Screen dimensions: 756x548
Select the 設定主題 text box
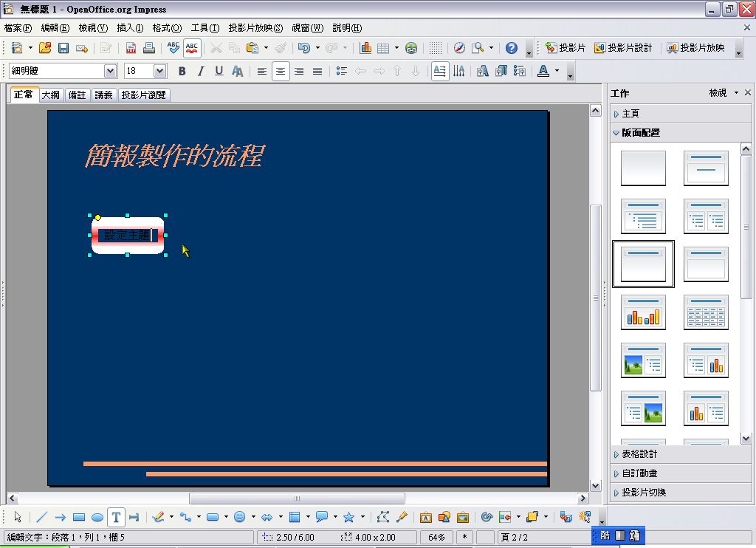pos(128,236)
